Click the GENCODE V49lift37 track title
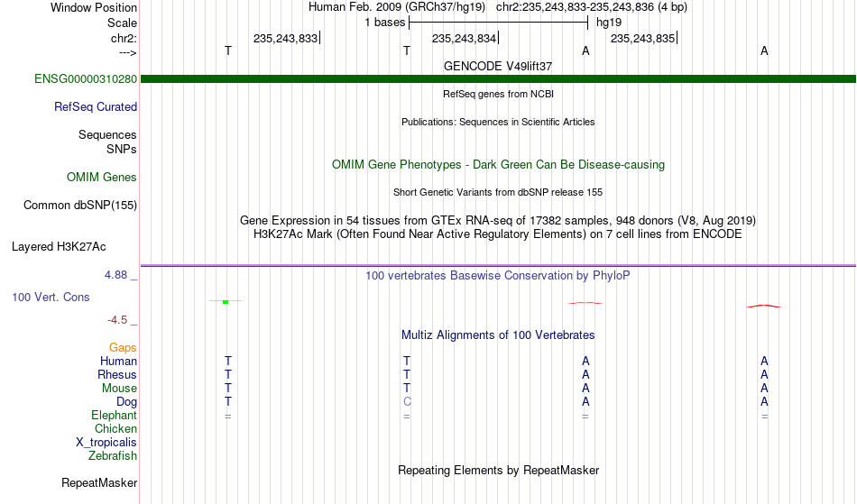Screen dimensions: 857x504 pyautogui.click(x=498, y=66)
